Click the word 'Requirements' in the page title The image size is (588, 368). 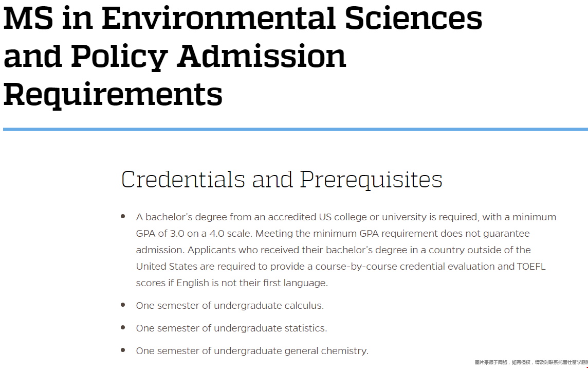pyautogui.click(x=113, y=94)
